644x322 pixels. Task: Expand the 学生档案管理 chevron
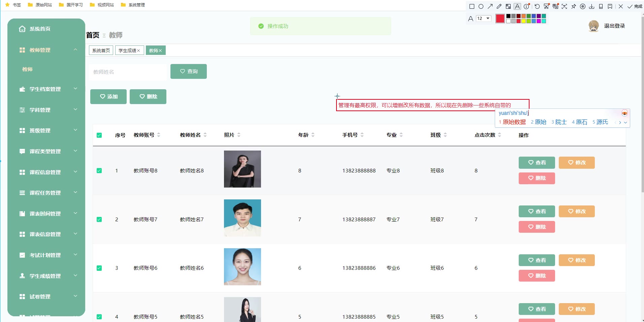tap(75, 89)
